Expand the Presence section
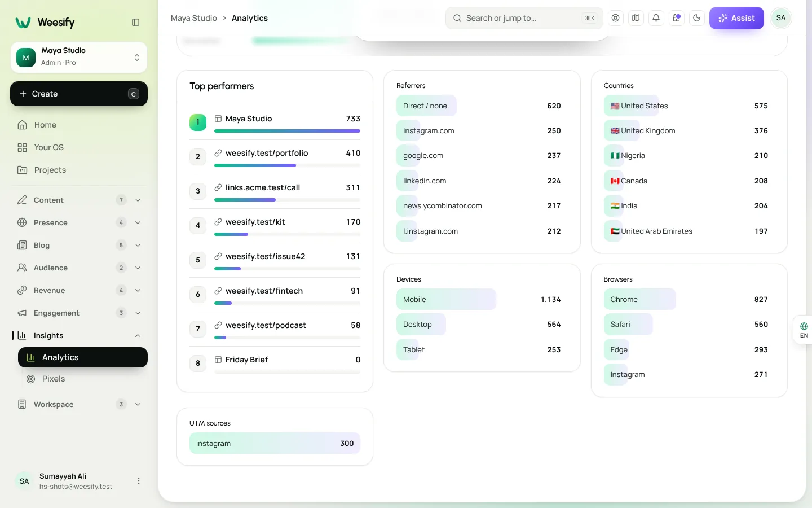 (79, 222)
